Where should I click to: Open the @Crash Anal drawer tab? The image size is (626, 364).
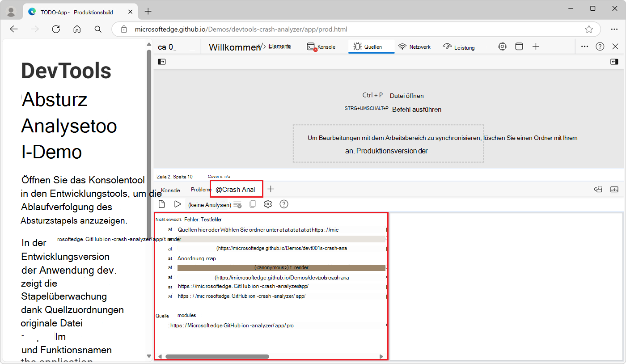(x=236, y=189)
